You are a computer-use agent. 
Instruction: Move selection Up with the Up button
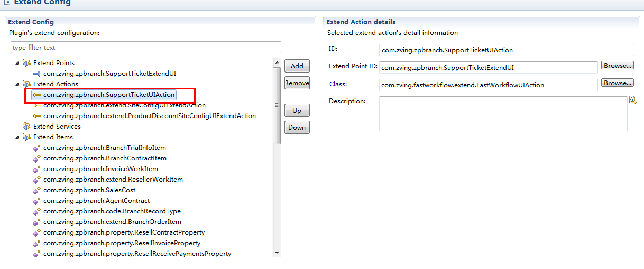pos(297,111)
